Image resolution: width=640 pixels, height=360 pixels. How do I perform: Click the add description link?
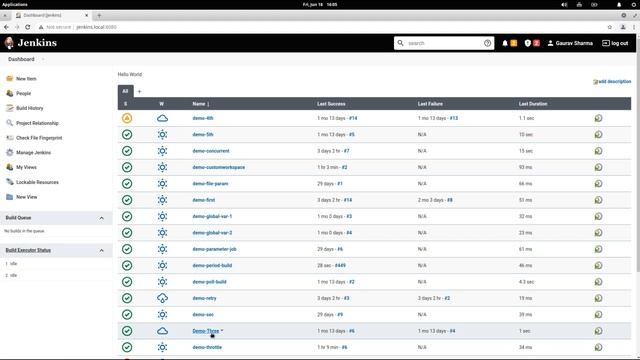tap(612, 82)
